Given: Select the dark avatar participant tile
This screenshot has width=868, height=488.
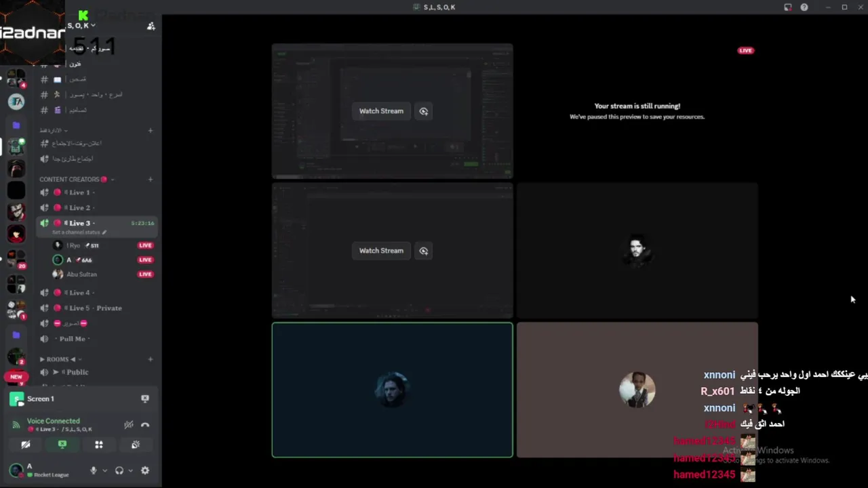Looking at the screenshot, I should (x=637, y=250).
